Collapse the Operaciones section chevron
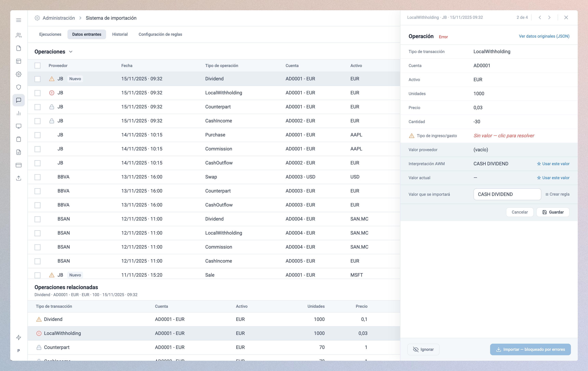This screenshot has width=588, height=371. tap(71, 52)
